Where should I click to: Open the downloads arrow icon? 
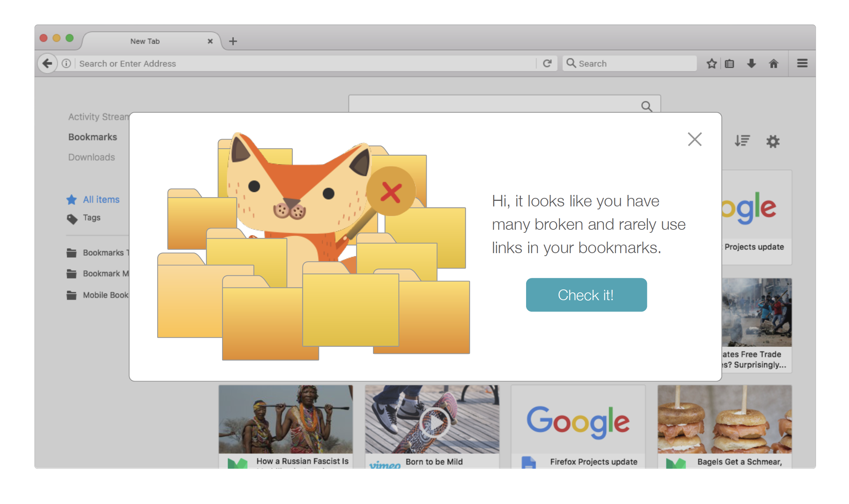click(751, 64)
